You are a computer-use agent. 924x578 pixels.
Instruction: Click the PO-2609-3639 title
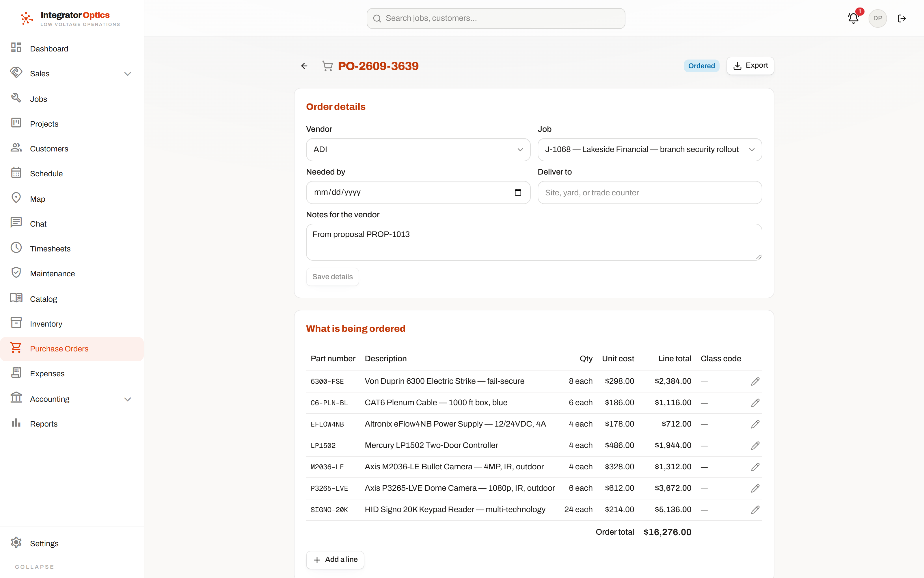378,66
